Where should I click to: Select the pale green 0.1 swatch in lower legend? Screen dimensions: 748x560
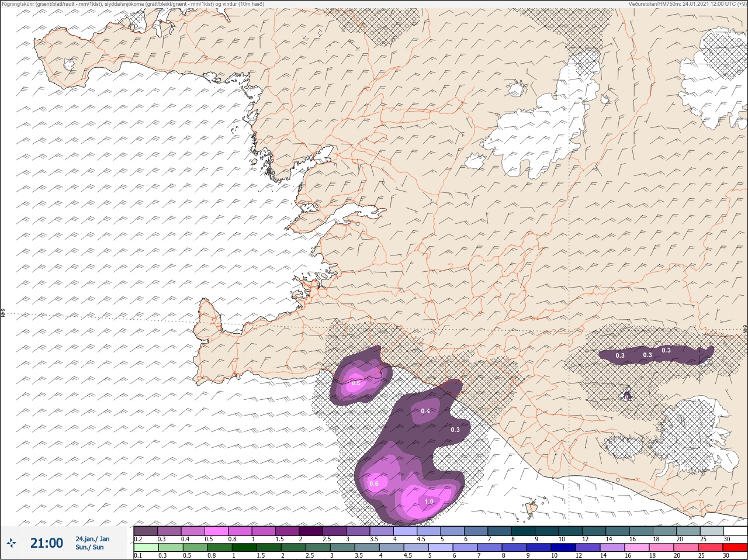pos(146,548)
